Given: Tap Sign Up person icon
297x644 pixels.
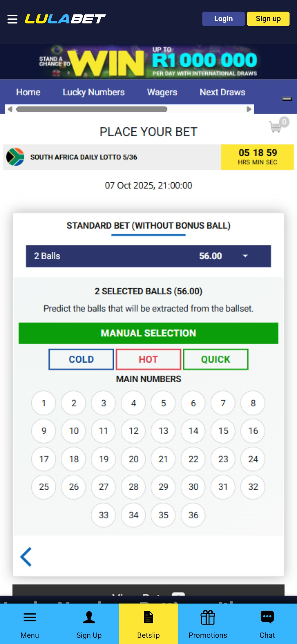Looking at the screenshot, I should 89,617.
